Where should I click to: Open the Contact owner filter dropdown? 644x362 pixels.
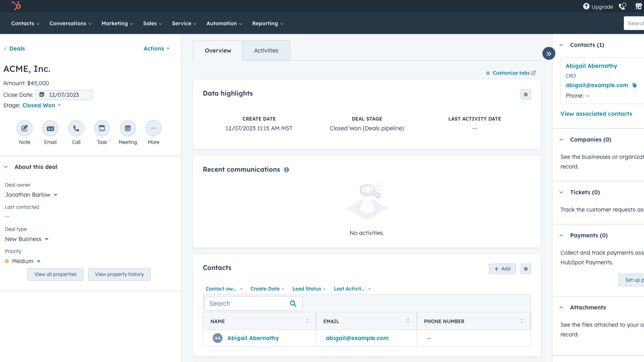pyautogui.click(x=224, y=289)
